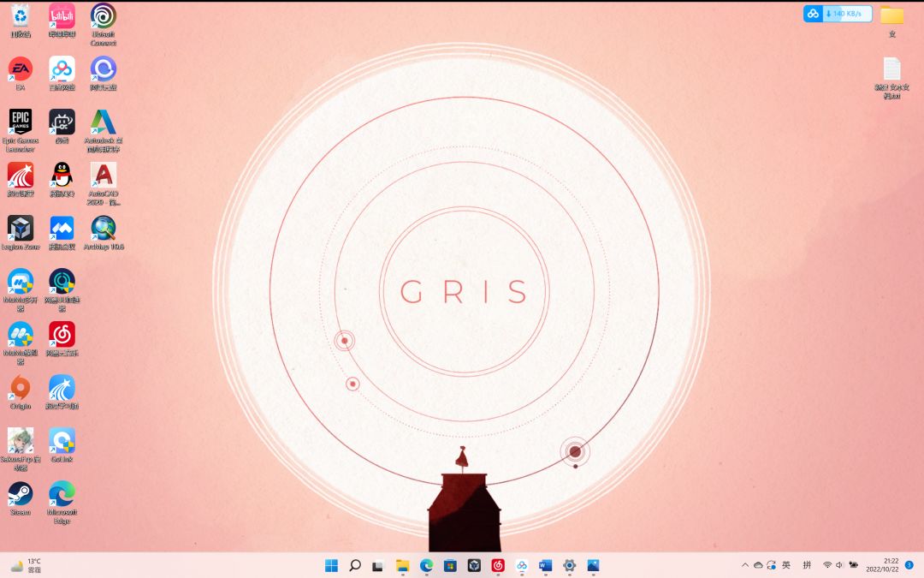Switch to NetEase Cloud Music on taskbar
The width and height of the screenshot is (924, 578).
(x=498, y=566)
